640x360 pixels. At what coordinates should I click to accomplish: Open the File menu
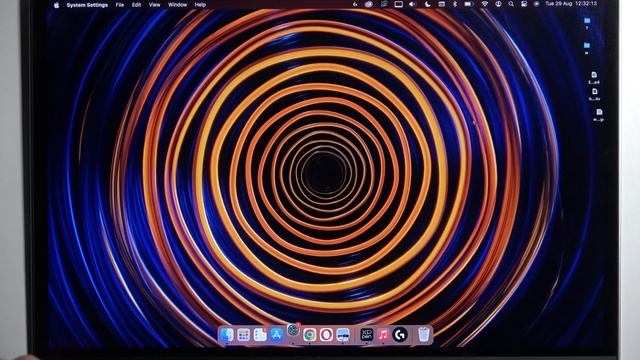[120, 5]
